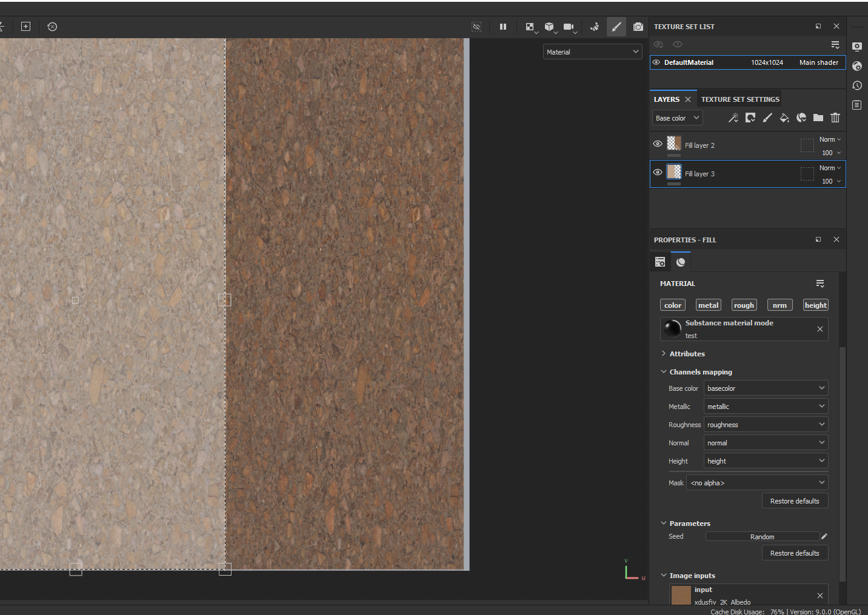Pause the engine computations

click(x=503, y=27)
